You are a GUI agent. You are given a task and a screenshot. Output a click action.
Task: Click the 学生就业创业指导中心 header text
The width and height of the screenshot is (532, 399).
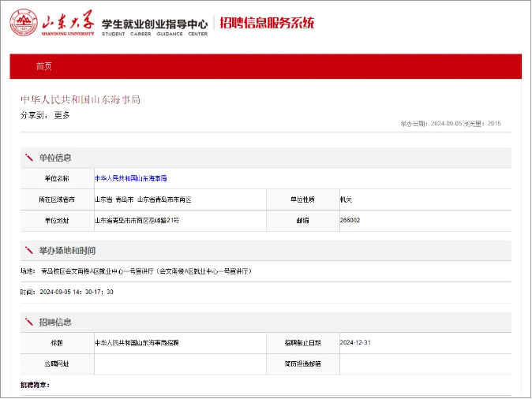click(155, 24)
